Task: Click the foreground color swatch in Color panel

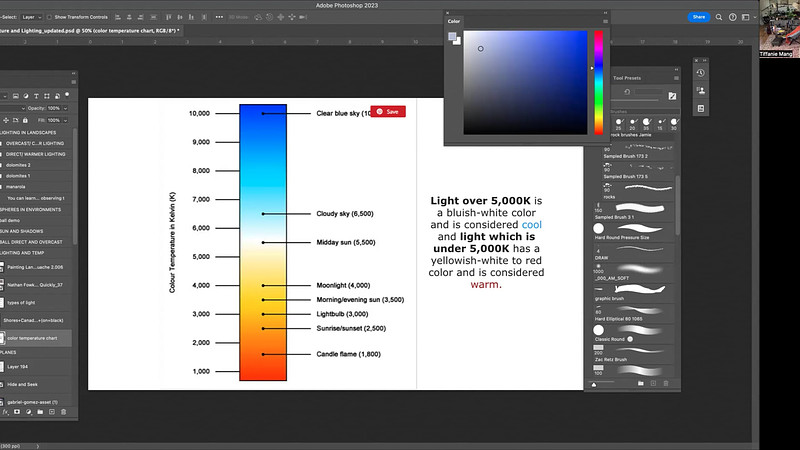Action: pos(452,36)
